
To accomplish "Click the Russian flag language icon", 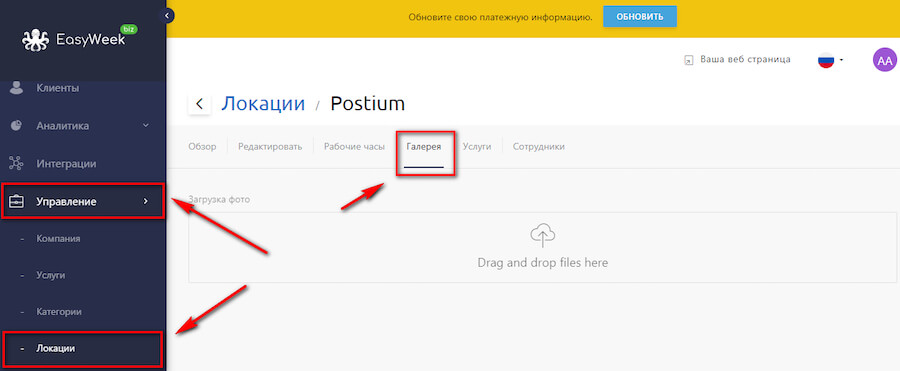I will (x=825, y=60).
